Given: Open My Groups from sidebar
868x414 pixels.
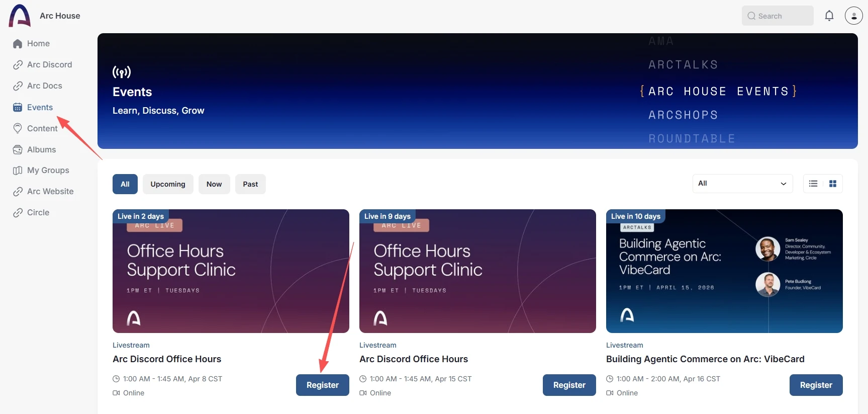Looking at the screenshot, I should pyautogui.click(x=48, y=171).
